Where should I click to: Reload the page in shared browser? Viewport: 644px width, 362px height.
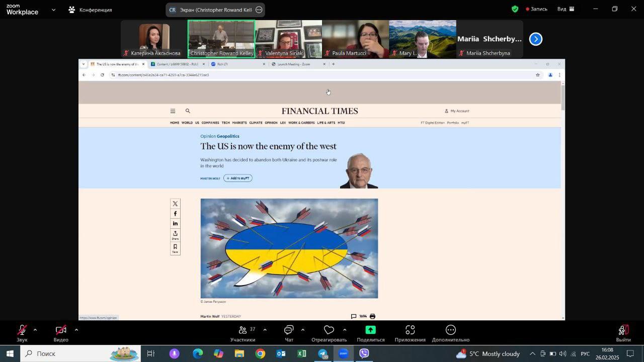coord(102,75)
